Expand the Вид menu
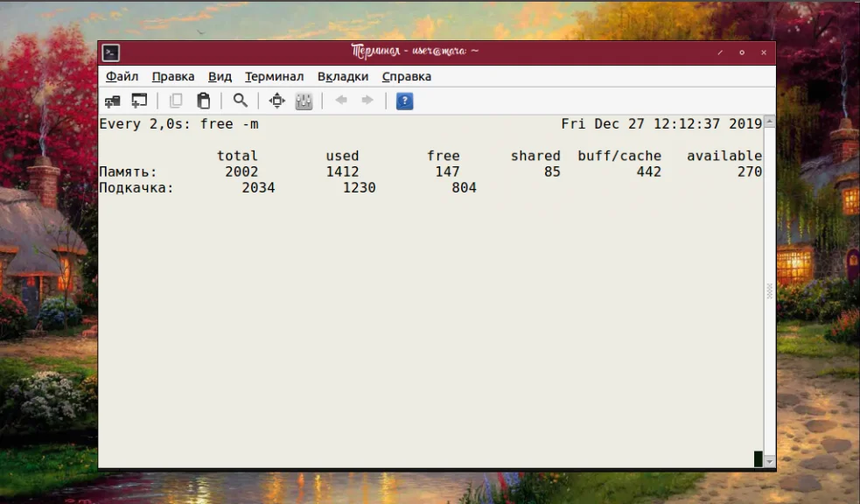This screenshot has width=860, height=504. pos(220,76)
